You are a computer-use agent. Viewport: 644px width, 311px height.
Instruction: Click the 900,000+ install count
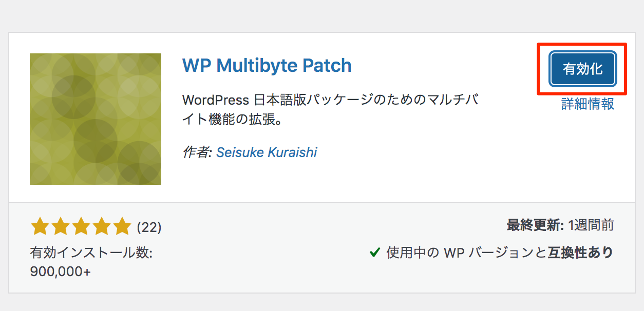coord(61,271)
